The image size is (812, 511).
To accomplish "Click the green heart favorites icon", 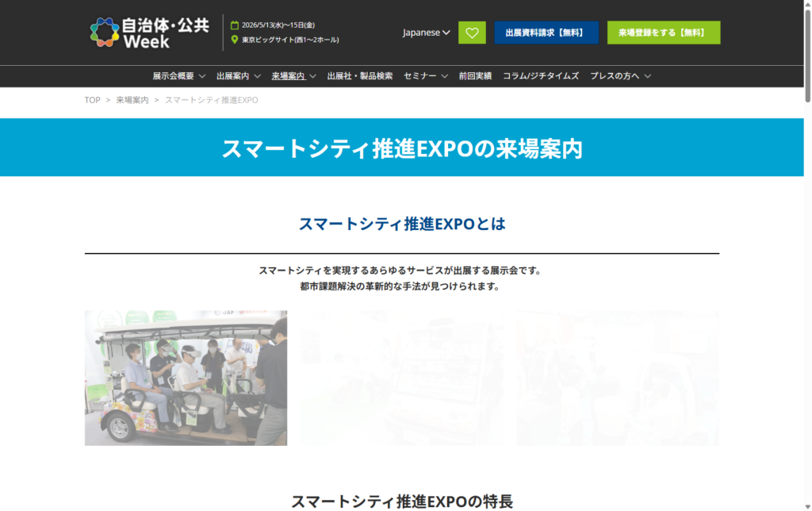I will (x=472, y=33).
